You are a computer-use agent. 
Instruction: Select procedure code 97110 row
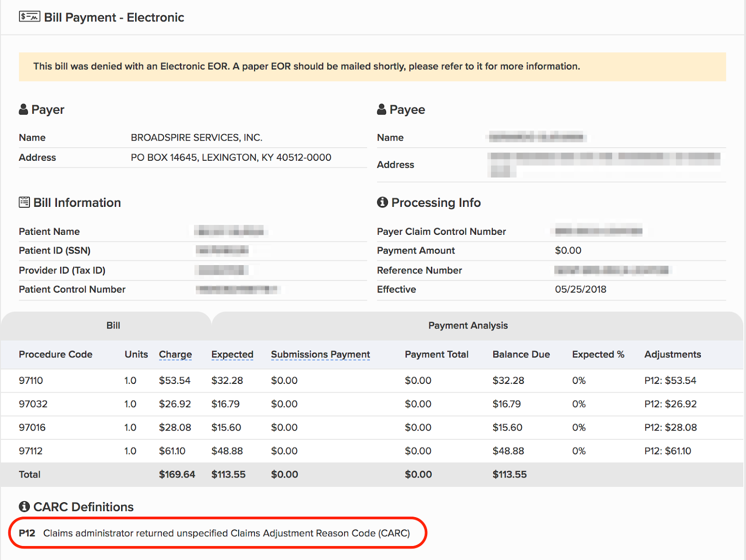coord(31,381)
